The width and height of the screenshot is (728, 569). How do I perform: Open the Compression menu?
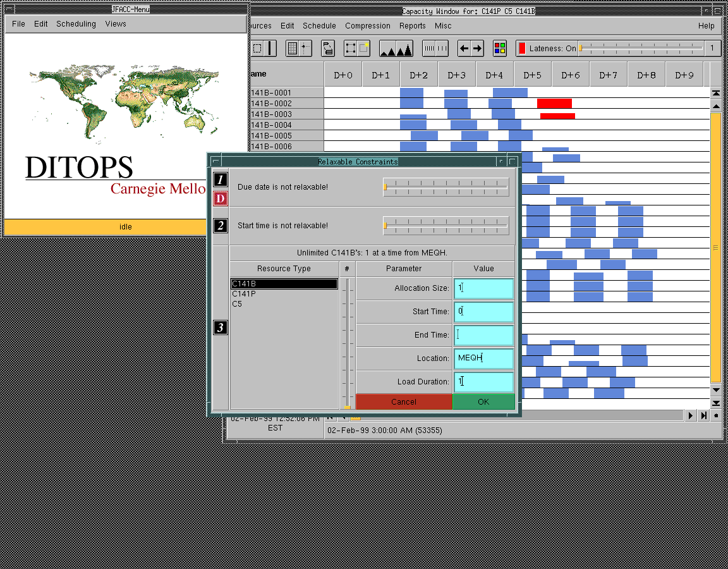click(x=367, y=26)
